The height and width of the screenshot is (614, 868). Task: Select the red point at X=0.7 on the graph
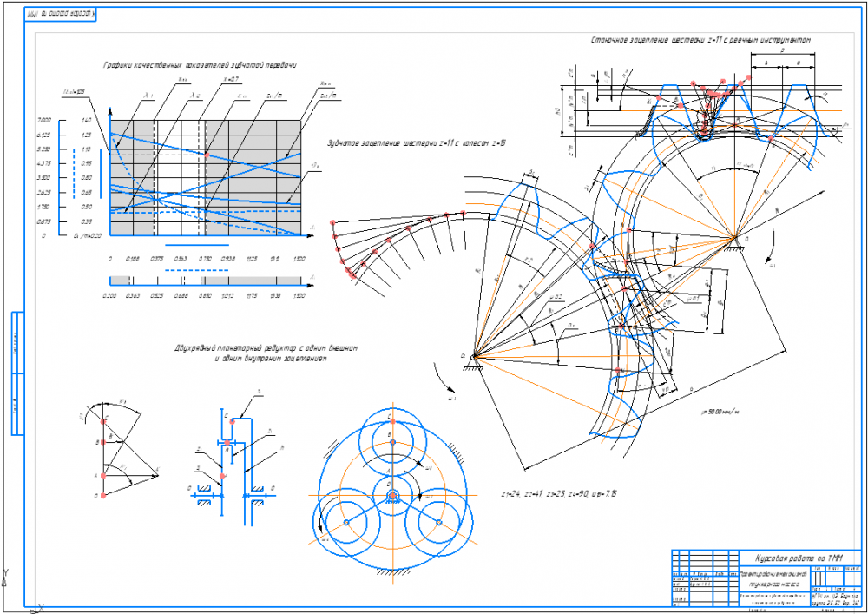pos(207,155)
